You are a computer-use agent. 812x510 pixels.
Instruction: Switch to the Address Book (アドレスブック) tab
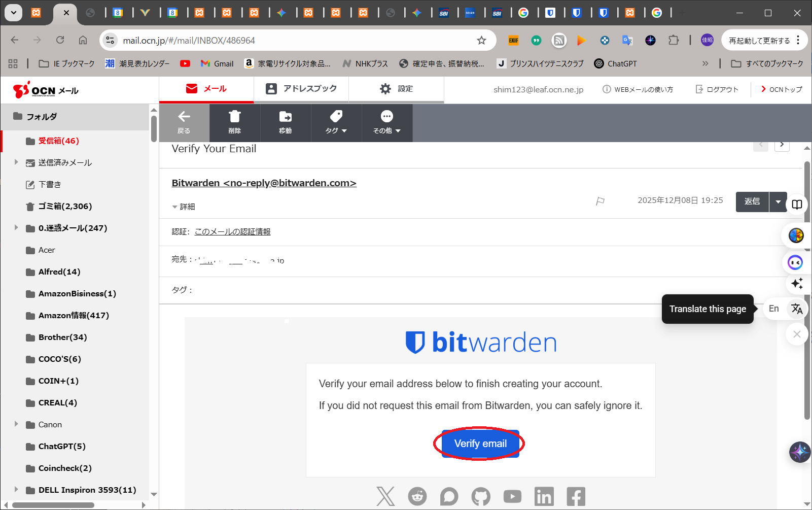(x=301, y=89)
